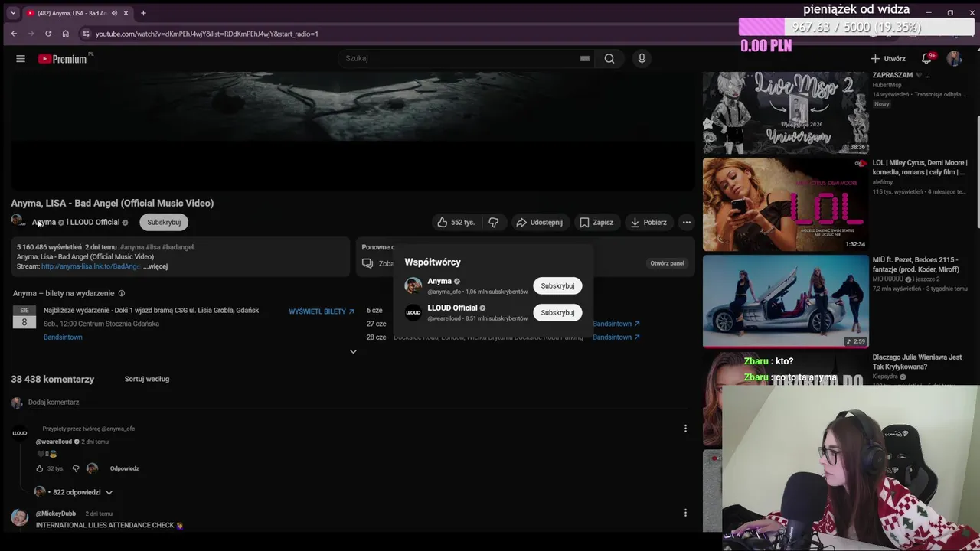Viewport: 980px width, 551px height.
Task: Open the tab search dropdown arrow
Action: point(13,13)
